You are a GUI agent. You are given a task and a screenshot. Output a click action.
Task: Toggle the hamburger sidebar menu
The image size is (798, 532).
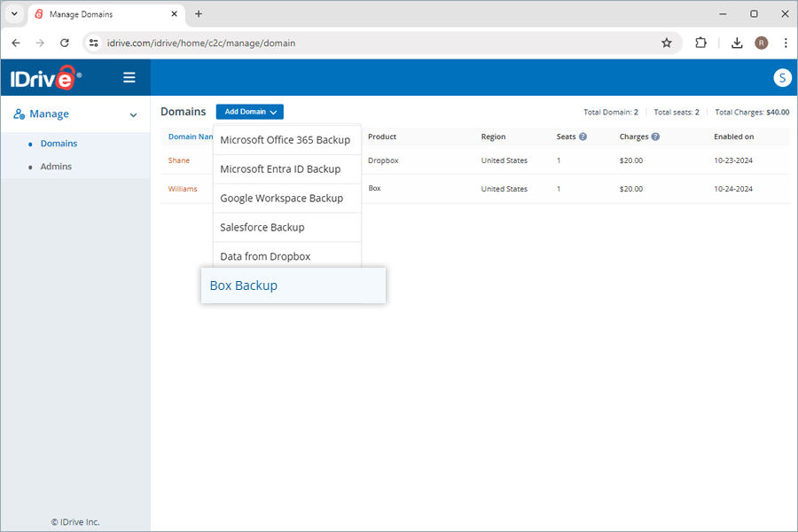pos(129,77)
